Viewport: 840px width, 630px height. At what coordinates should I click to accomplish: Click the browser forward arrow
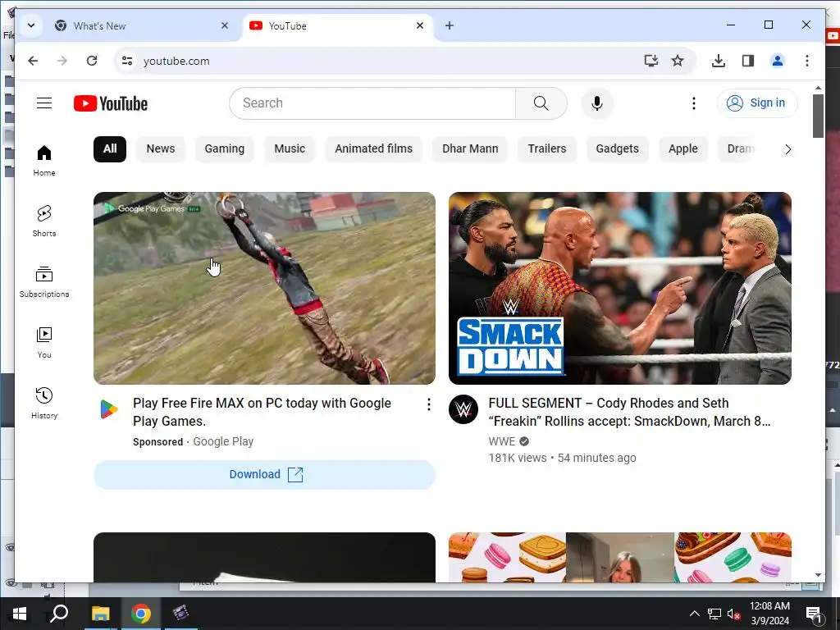point(62,61)
